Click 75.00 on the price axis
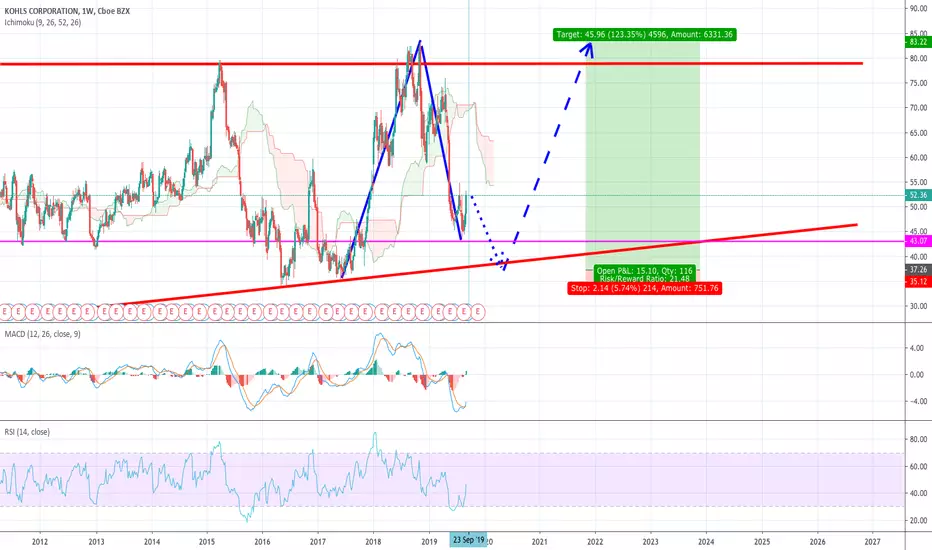Screen dimensions: 932x550 click(918, 83)
